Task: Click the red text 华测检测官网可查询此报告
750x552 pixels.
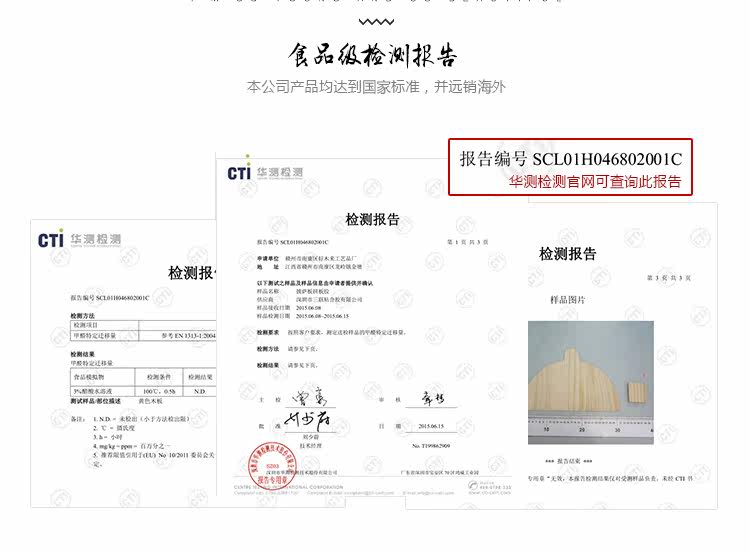Action: click(595, 182)
